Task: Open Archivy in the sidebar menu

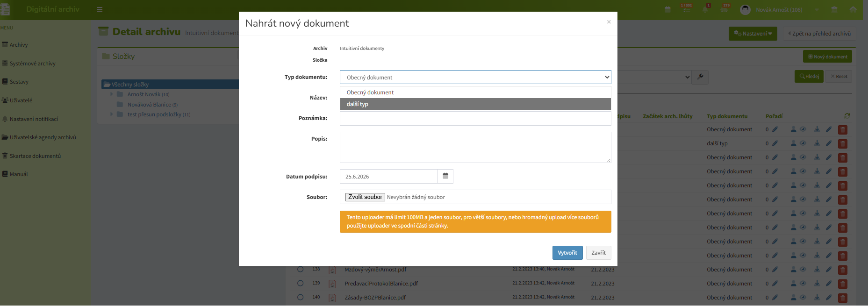Action: point(19,45)
